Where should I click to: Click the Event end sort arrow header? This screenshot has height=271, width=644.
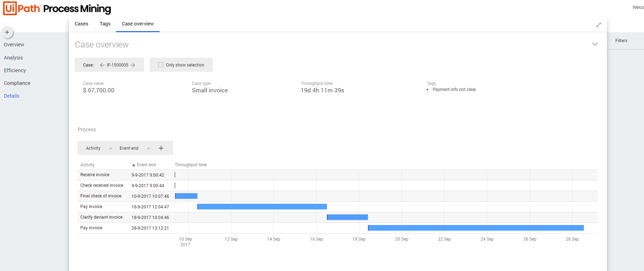pos(144,165)
